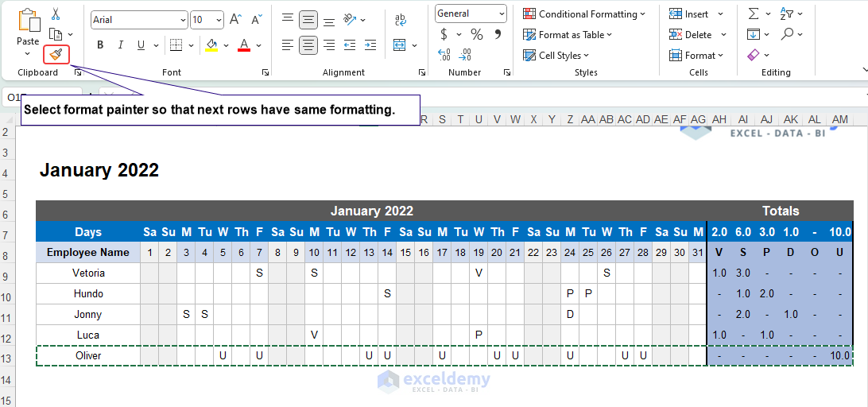Open the font size 10 dropdown
Viewport: 868px width, 407px height.
(x=219, y=20)
